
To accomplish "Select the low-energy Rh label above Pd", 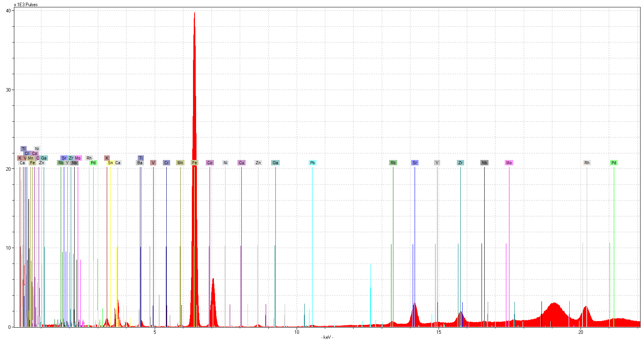I will (x=89, y=158).
